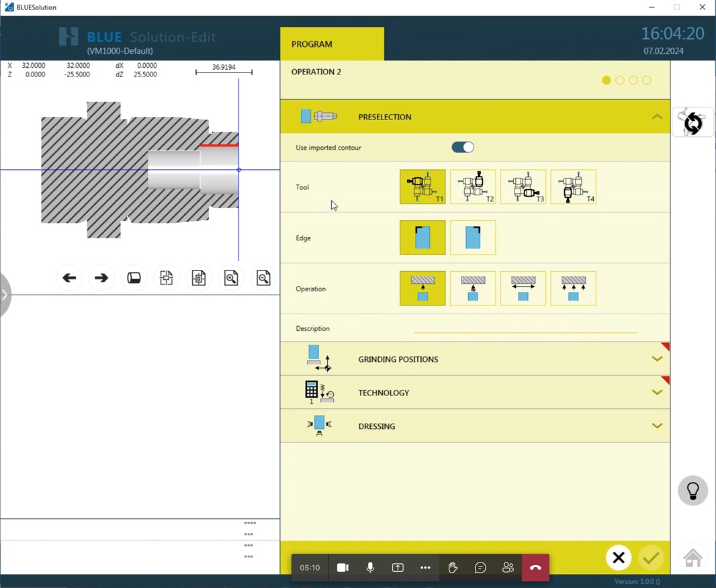Expand the Grinding Positions section
716x588 pixels.
[657, 359]
